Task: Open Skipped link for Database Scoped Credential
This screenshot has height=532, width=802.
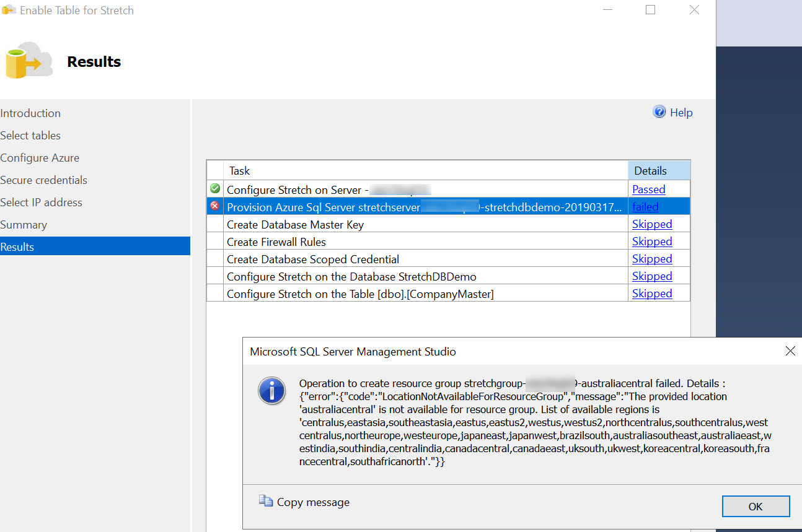Action: pyautogui.click(x=652, y=258)
